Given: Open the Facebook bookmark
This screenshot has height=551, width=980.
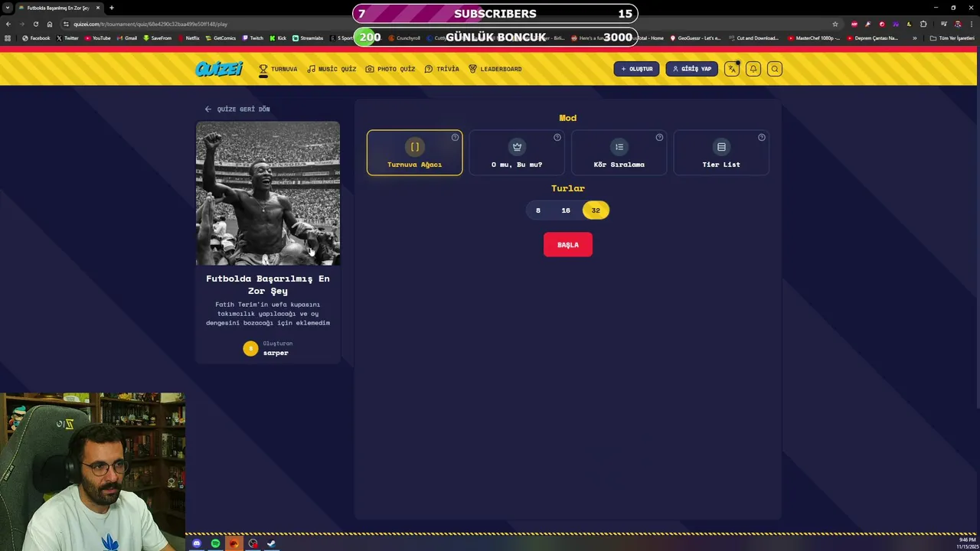Looking at the screenshot, I should click(36, 37).
